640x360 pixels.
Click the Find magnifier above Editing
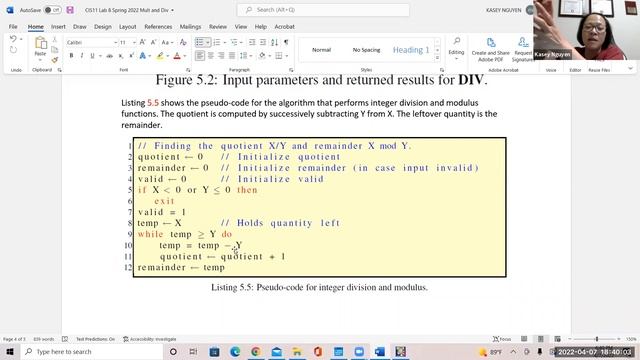pos(457,41)
